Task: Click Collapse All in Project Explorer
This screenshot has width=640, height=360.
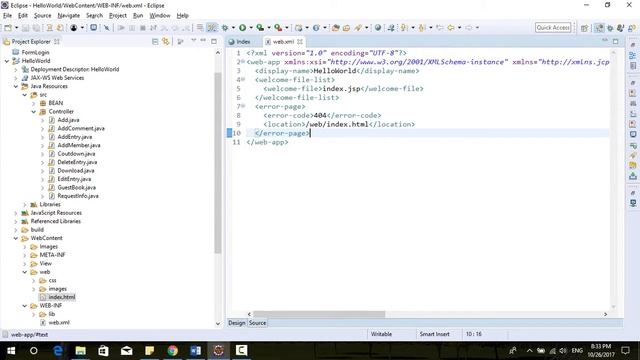Action: (155, 42)
